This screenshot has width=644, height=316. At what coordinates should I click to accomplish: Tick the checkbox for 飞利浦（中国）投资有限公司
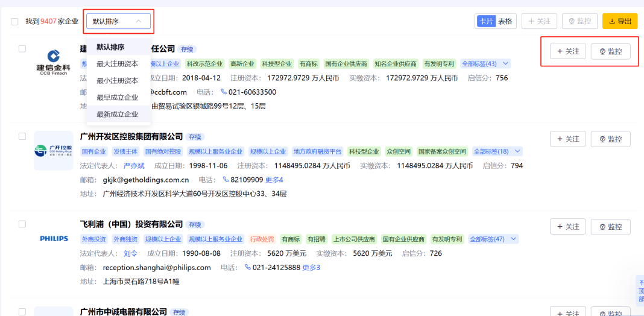tap(22, 224)
